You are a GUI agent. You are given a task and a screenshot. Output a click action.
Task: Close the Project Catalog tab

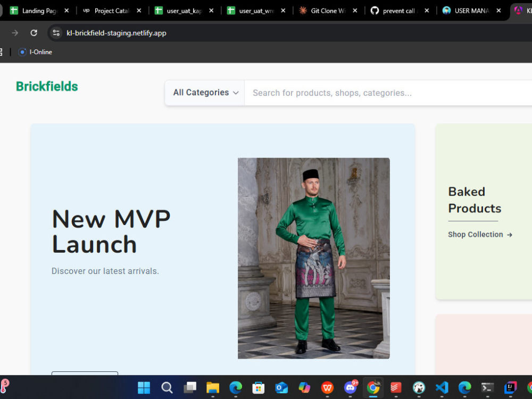click(139, 11)
